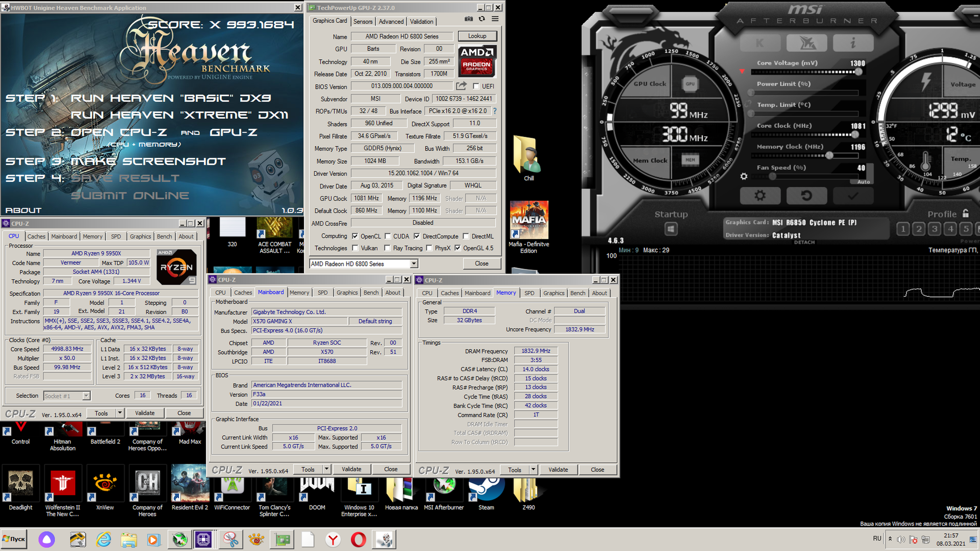Open Windows Explorer folder icon in taskbar

[x=129, y=539]
